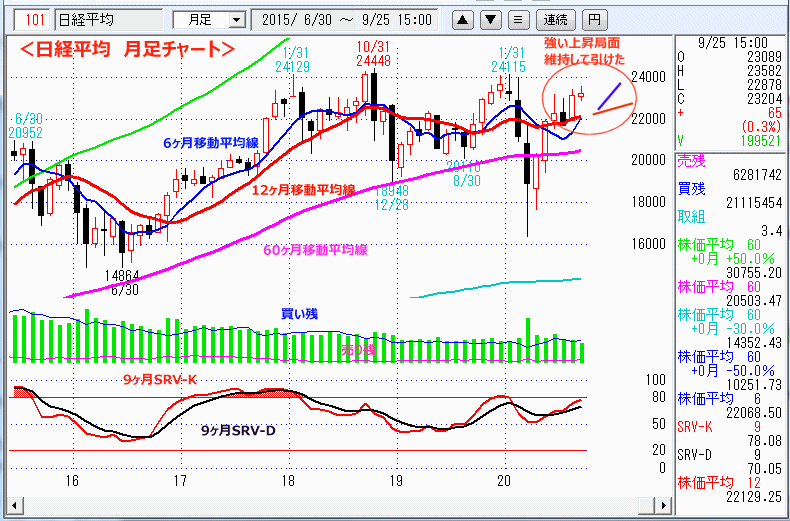This screenshot has width=790, height=521.
Task: Click the SRV-D 9 indicator label
Action: pyautogui.click(x=718, y=455)
